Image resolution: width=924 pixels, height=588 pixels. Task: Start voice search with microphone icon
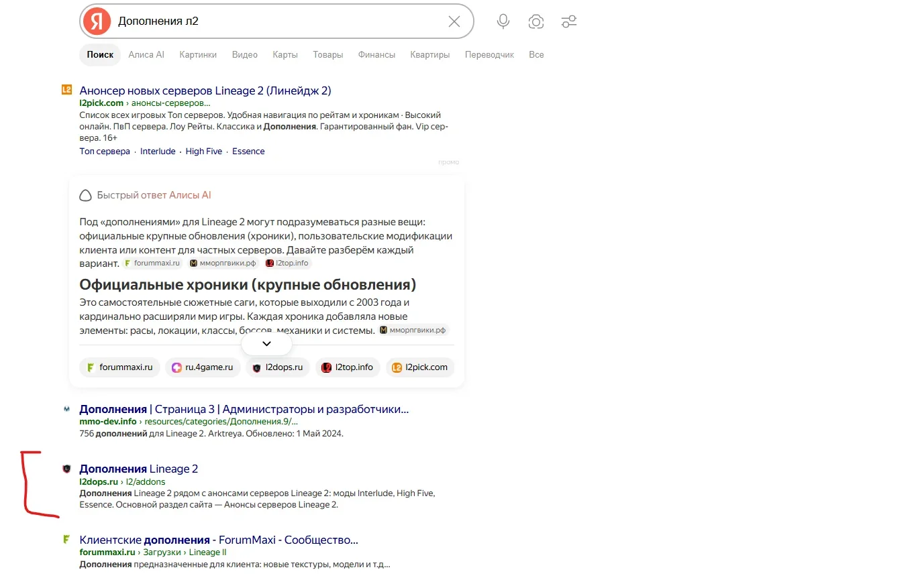point(503,21)
